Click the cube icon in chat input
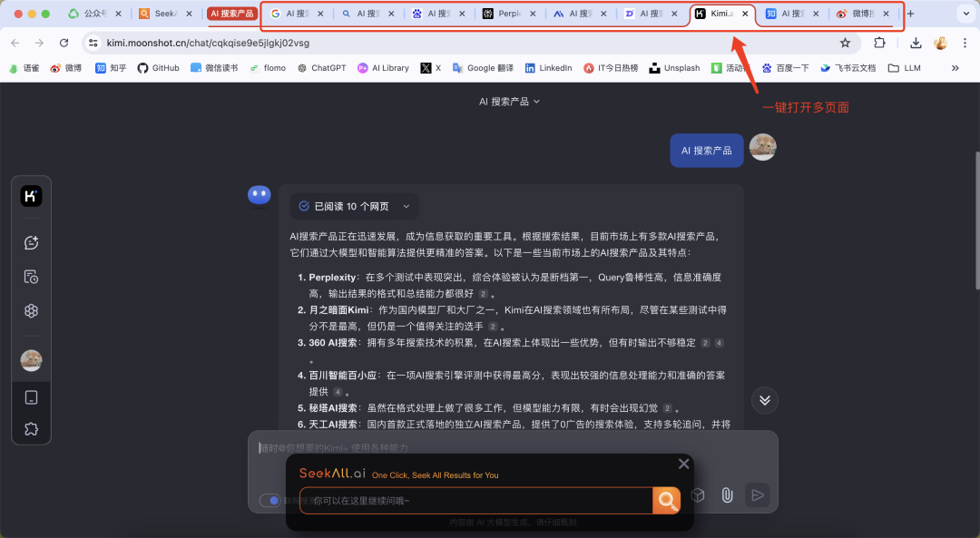Viewport: 980px width, 538px height. 698,495
